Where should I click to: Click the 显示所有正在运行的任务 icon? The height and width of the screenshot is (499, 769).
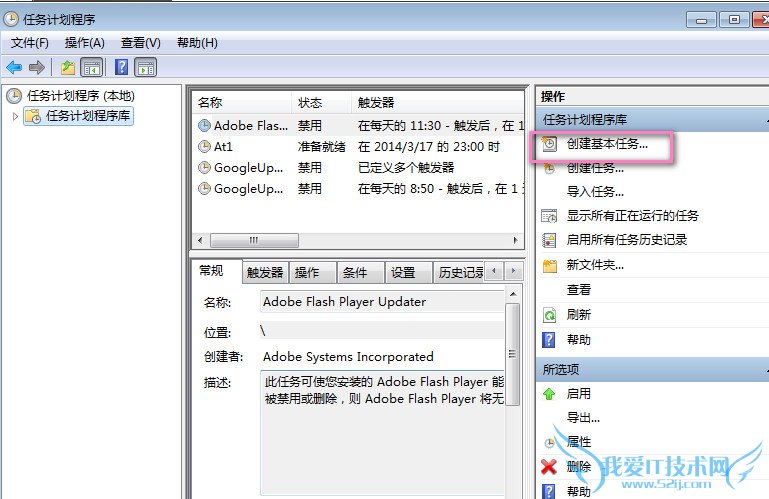[x=549, y=215]
